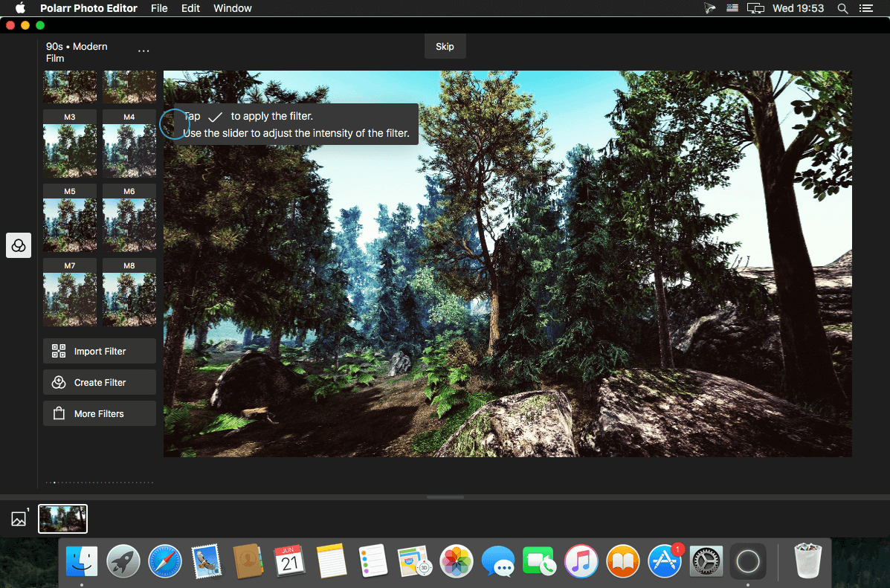Screen dimensions: 890x588
Task: Open Notes from the Dock
Action: 332,562
